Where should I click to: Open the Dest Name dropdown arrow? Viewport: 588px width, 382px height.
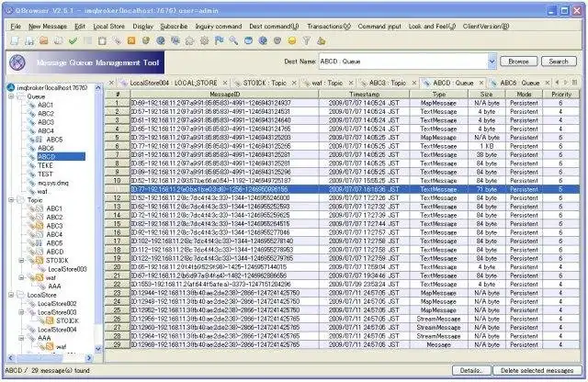492,62
